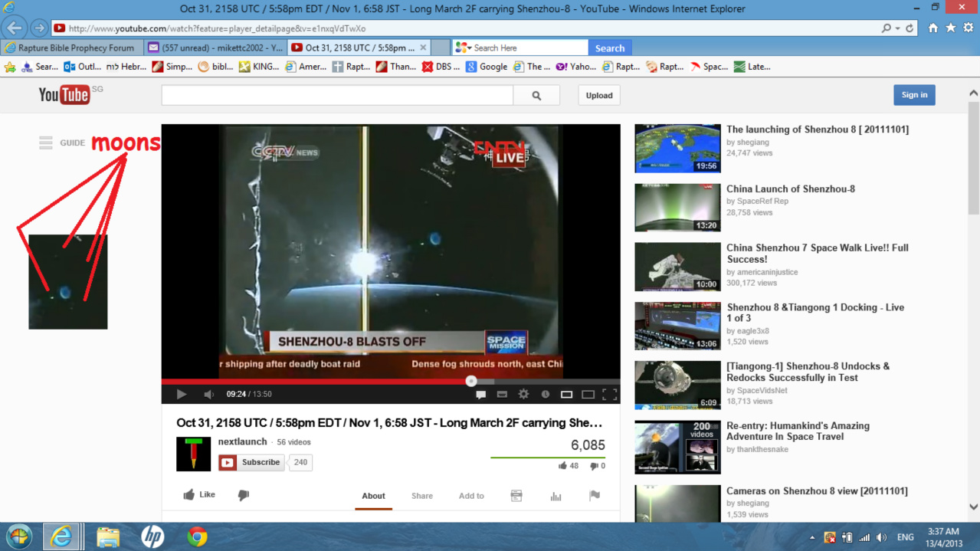
Task: Click the Sign in button
Action: (914, 95)
